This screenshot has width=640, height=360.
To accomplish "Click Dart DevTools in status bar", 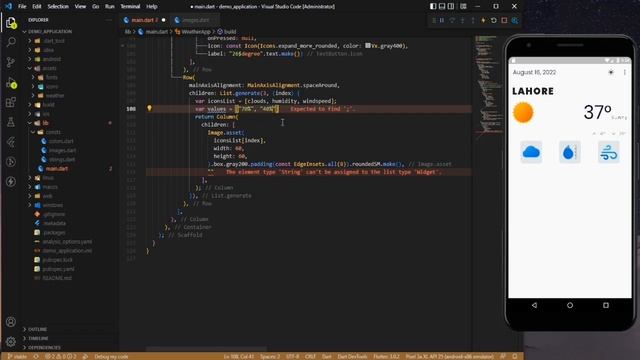I will 352,356.
